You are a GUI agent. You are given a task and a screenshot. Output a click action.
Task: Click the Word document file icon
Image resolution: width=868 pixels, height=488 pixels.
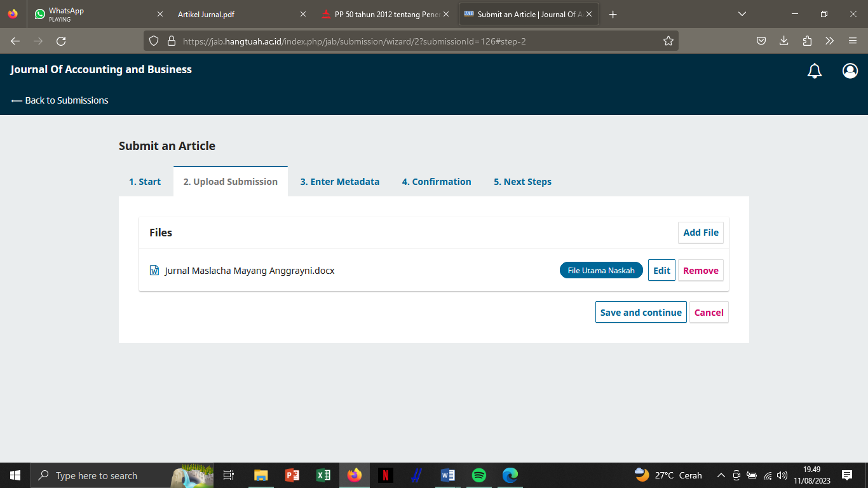154,271
